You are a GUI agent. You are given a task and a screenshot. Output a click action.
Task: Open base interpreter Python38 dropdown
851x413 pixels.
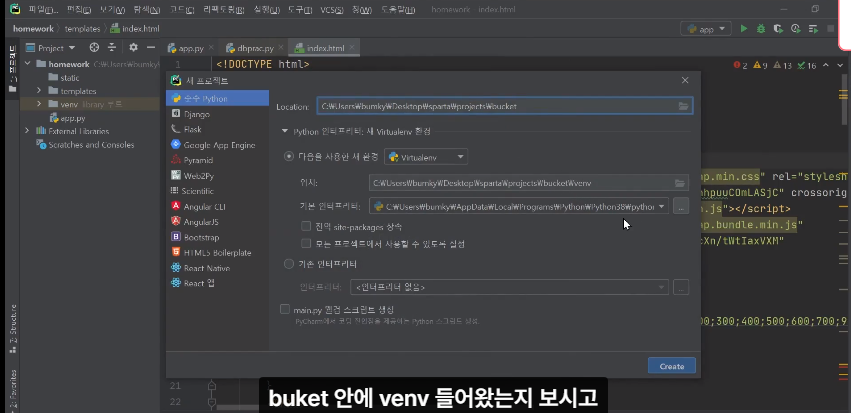pos(519,206)
